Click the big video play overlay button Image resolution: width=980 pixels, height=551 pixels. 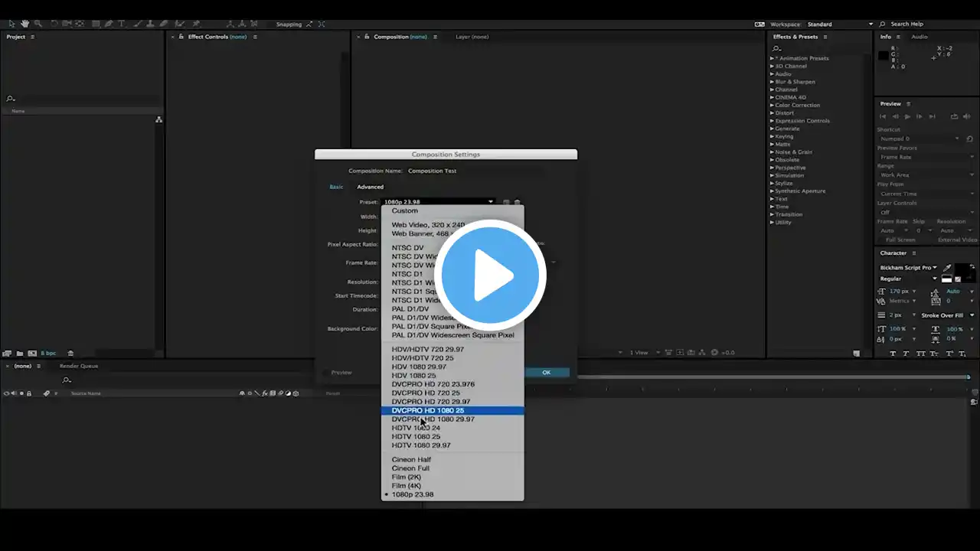(490, 275)
